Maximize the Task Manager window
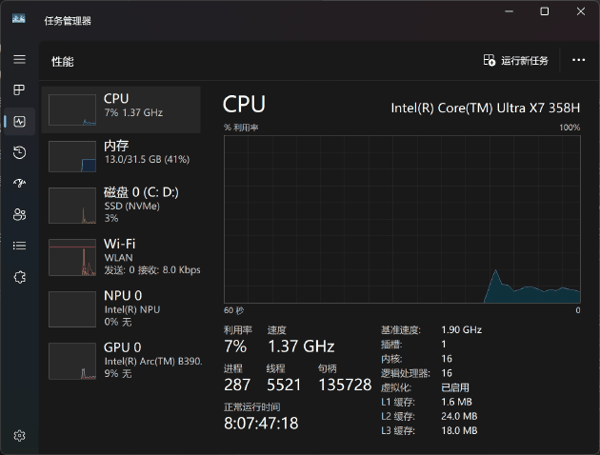The height and width of the screenshot is (455, 600). [545, 11]
